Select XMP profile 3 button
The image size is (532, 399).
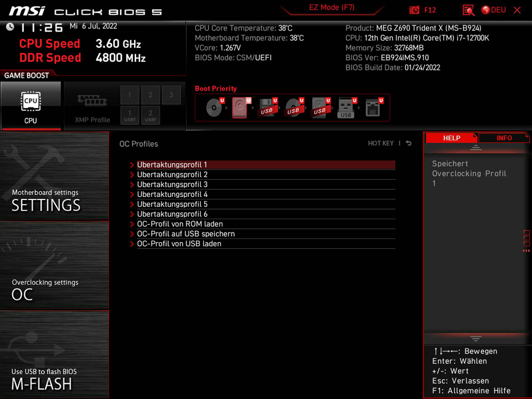[171, 95]
